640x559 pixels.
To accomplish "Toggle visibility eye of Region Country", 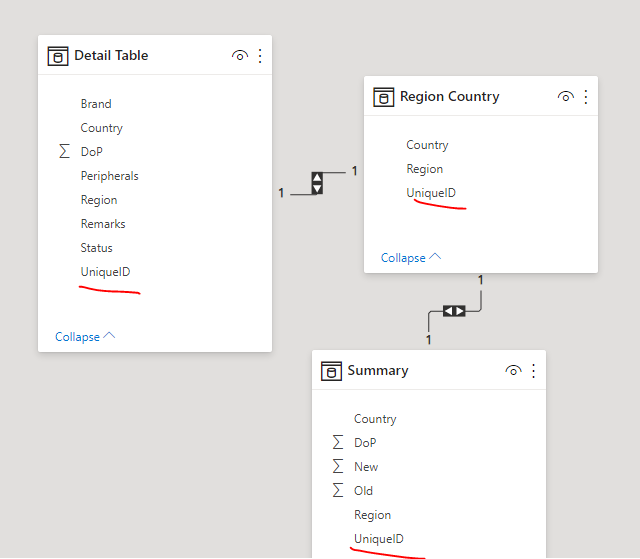I will (566, 97).
